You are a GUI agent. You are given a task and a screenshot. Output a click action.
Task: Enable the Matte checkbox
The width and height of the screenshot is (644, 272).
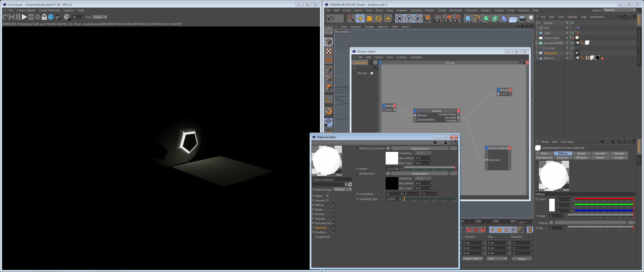[328, 196]
